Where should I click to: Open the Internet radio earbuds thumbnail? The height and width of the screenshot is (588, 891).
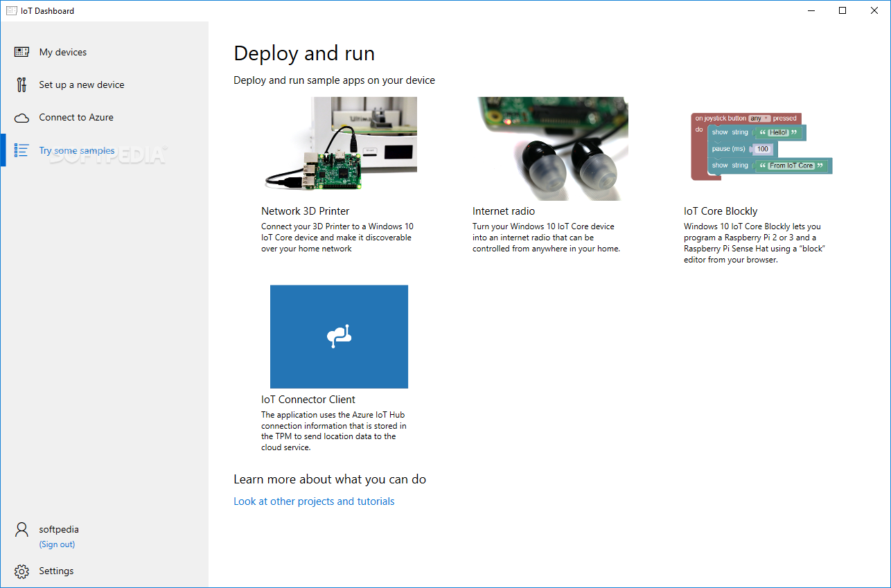point(550,149)
